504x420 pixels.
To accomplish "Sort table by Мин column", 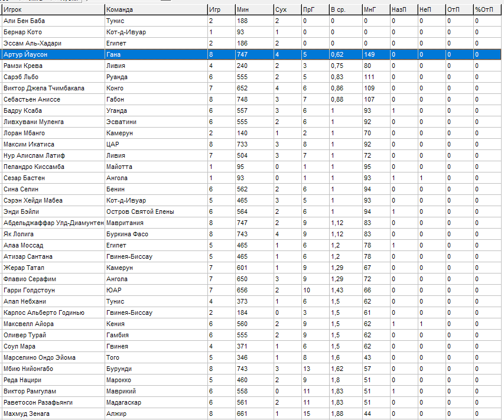I will click(253, 10).
